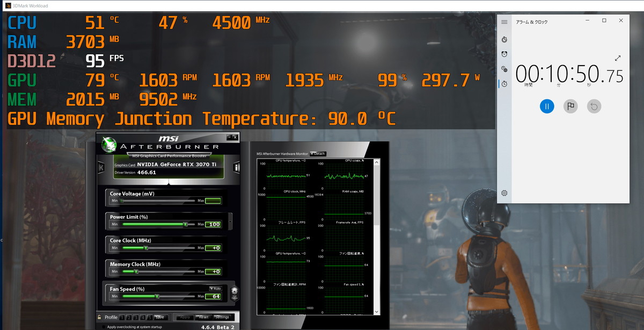Click the Fan Speed value field showing 64
644x330 pixels.
click(x=213, y=296)
